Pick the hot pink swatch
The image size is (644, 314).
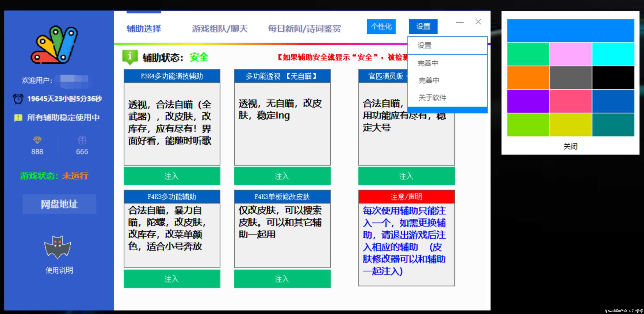point(571,101)
